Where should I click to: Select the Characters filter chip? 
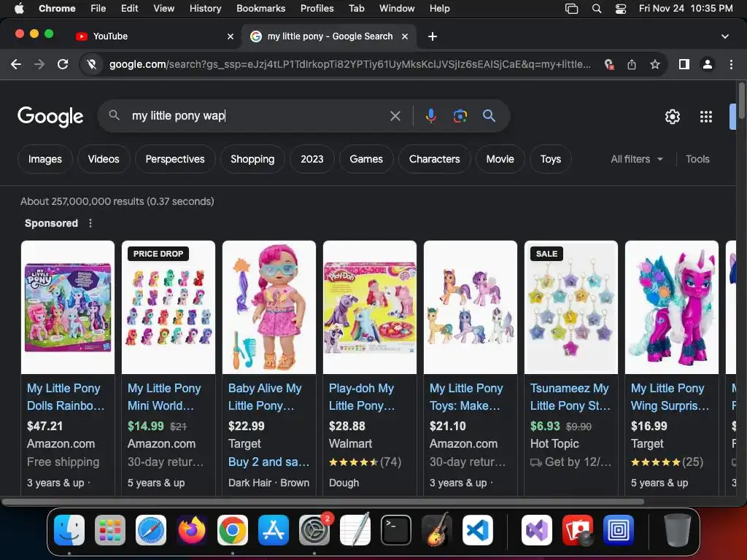[x=435, y=159]
